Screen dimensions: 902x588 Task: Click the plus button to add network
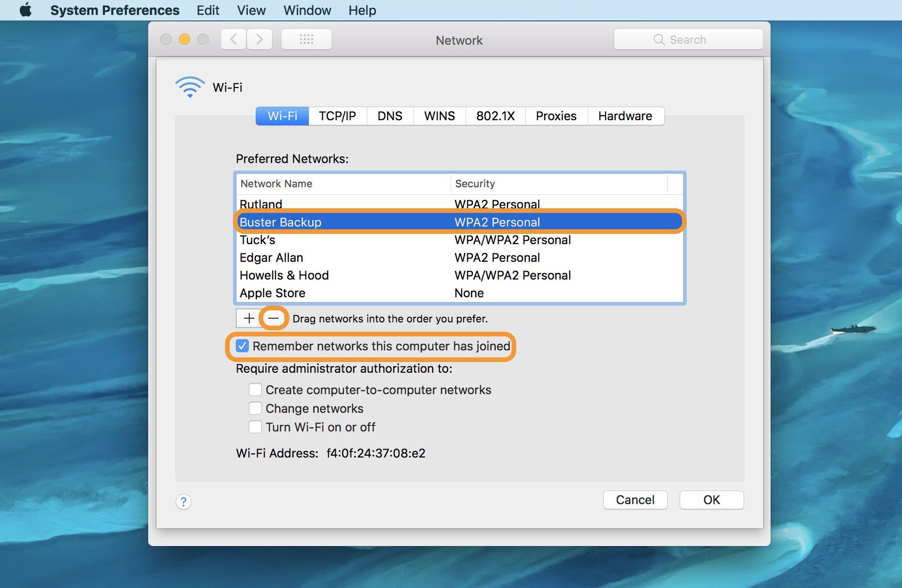point(249,318)
